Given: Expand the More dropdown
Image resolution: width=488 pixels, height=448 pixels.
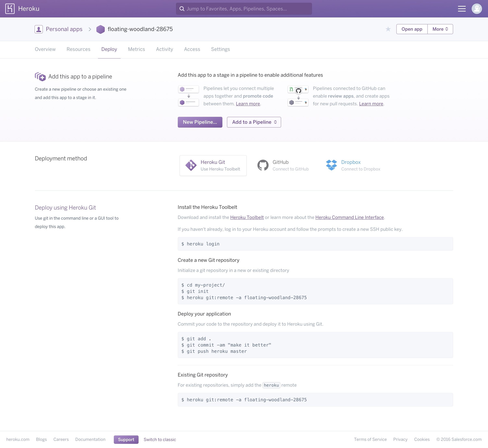Looking at the screenshot, I should [x=440, y=29].
